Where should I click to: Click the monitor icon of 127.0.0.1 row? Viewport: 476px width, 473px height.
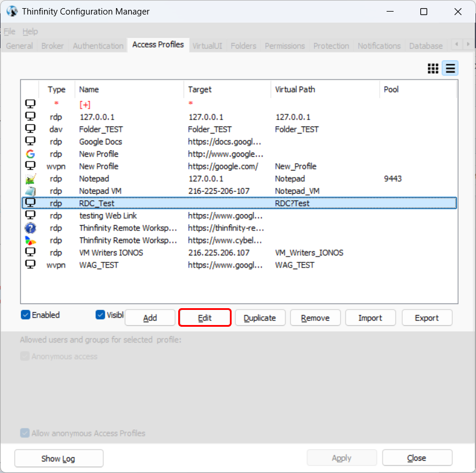coord(30,116)
